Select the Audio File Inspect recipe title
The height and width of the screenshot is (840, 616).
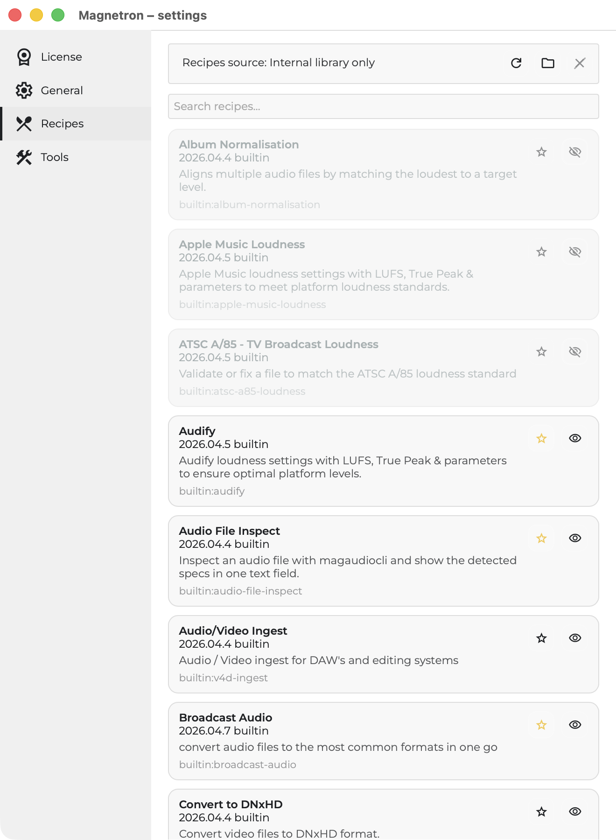click(229, 531)
